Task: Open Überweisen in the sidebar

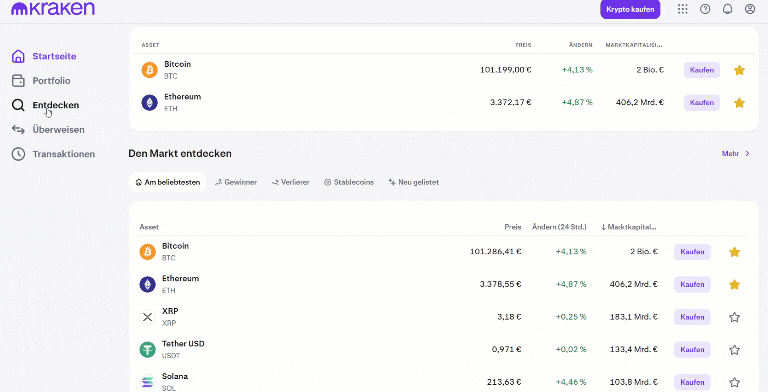Action: [x=58, y=129]
